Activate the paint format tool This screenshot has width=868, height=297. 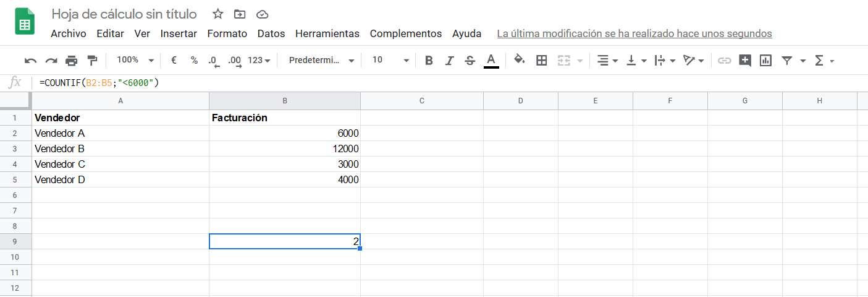(x=92, y=61)
